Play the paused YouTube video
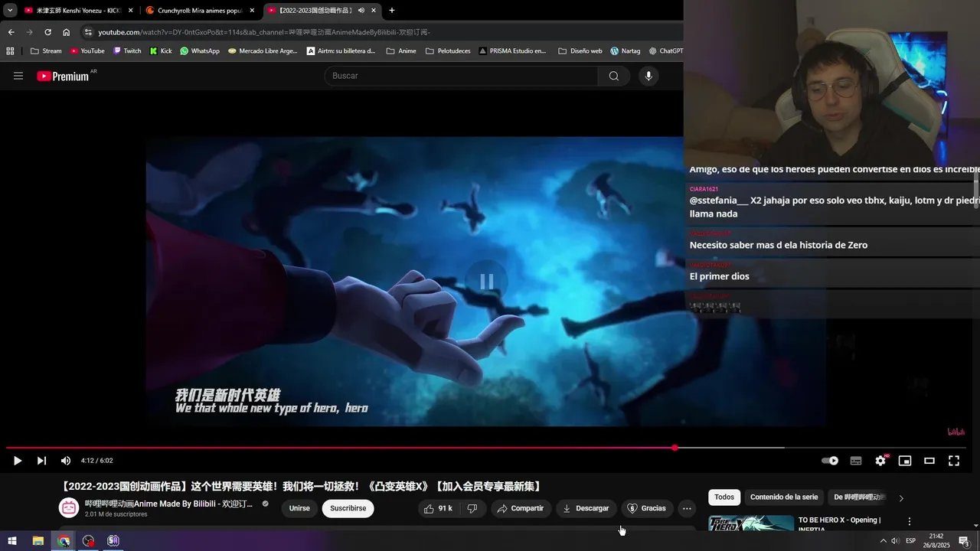Image resolution: width=980 pixels, height=551 pixels. [x=18, y=461]
